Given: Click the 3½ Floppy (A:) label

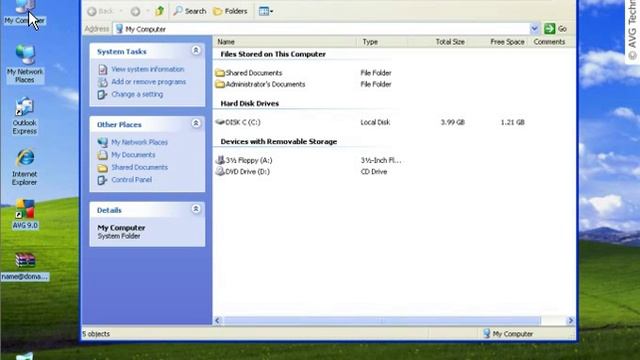Looking at the screenshot, I should (249, 160).
